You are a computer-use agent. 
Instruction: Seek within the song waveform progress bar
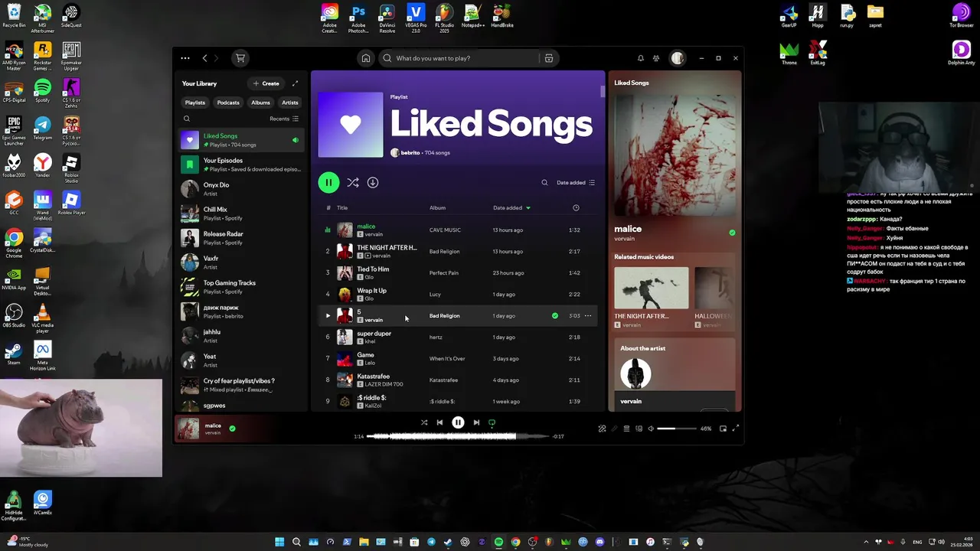pyautogui.click(x=458, y=436)
